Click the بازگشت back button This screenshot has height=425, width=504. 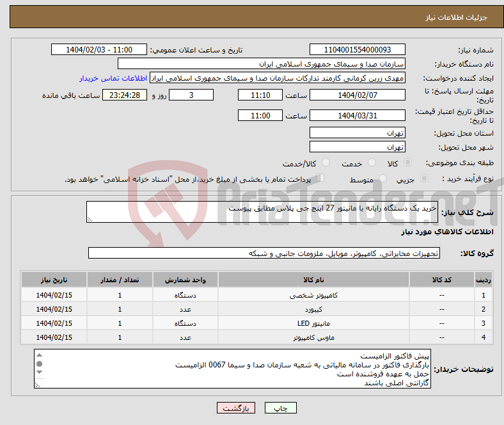pyautogui.click(x=236, y=408)
